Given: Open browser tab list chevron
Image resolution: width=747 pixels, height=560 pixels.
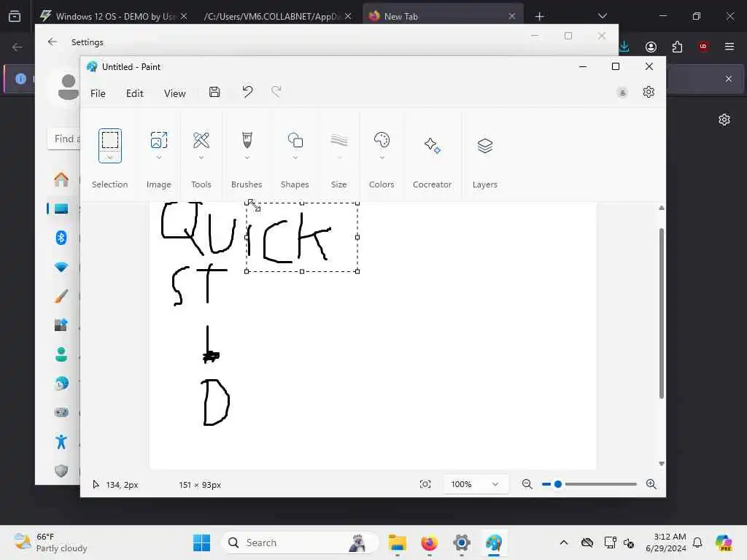Looking at the screenshot, I should pyautogui.click(x=602, y=16).
